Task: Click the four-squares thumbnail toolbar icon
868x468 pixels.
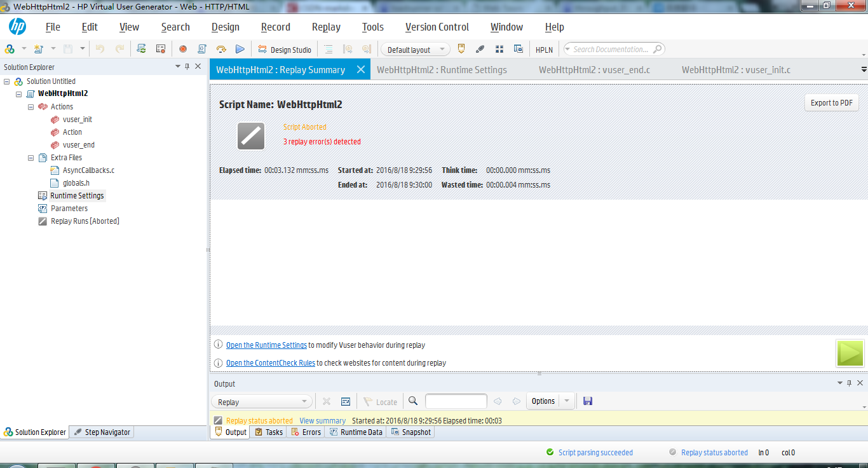Action: point(499,49)
